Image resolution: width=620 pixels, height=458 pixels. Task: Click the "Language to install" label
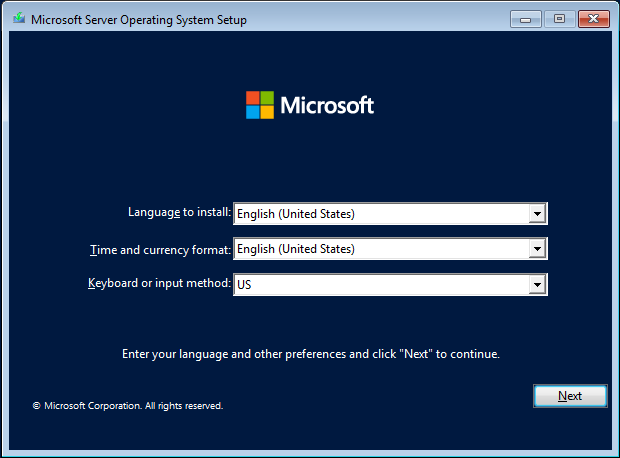point(179,212)
